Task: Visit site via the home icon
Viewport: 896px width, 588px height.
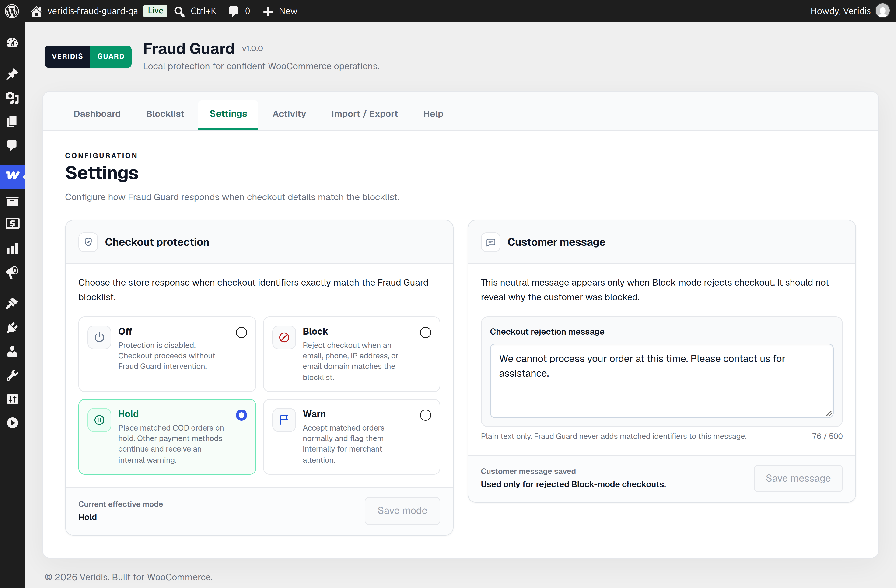Action: (36, 11)
